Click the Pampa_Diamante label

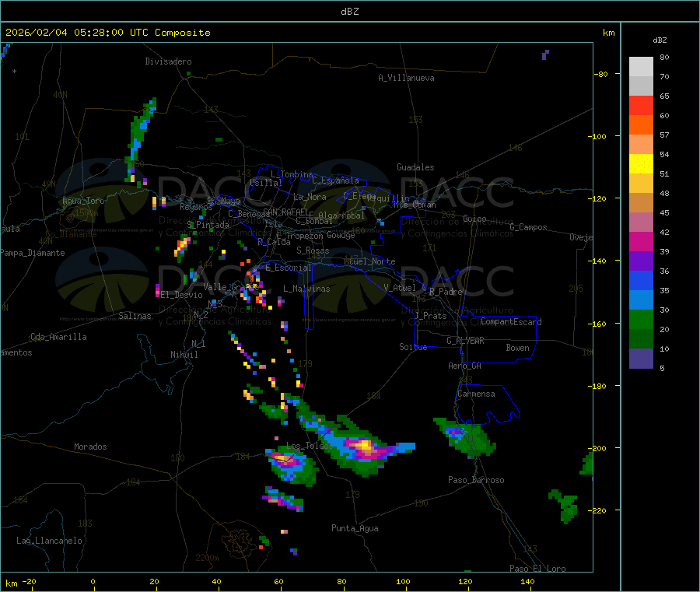pyautogui.click(x=33, y=253)
